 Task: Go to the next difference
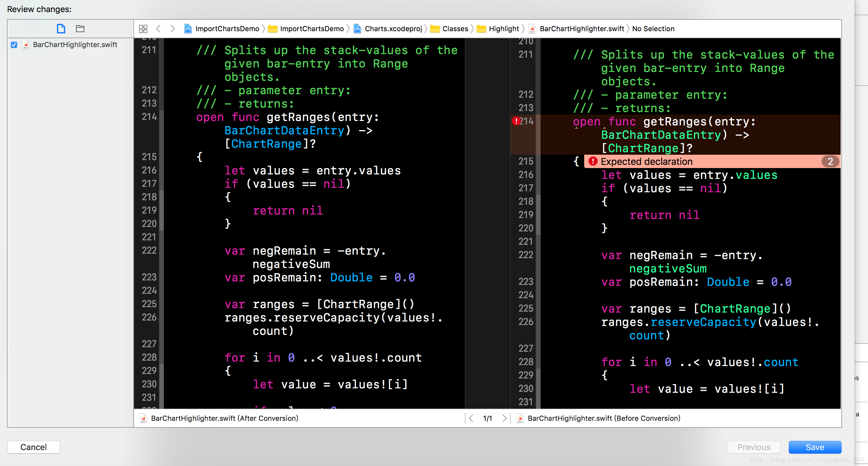(x=504, y=418)
